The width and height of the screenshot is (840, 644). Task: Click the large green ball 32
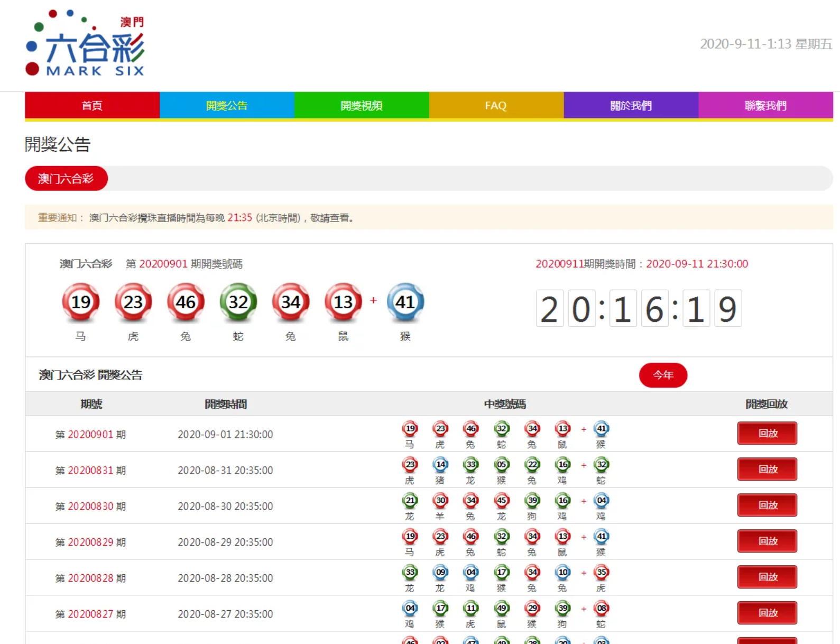pyautogui.click(x=238, y=302)
